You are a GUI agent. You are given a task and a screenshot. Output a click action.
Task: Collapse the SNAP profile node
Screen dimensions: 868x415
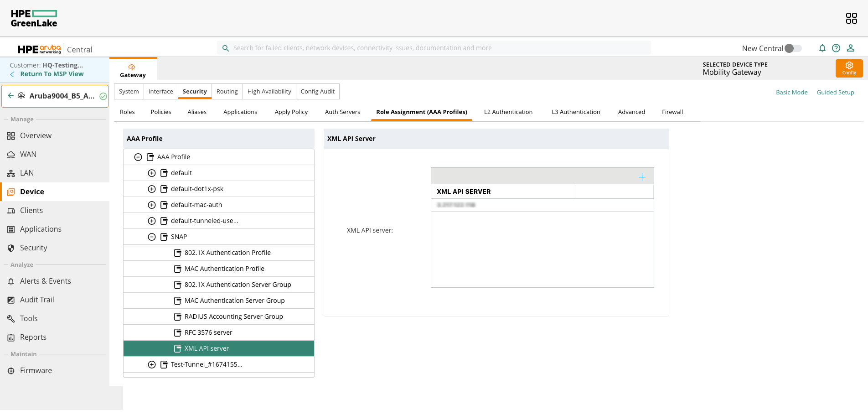click(152, 237)
